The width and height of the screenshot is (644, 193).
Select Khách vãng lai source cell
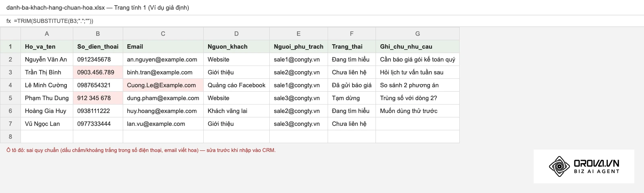[236, 111]
